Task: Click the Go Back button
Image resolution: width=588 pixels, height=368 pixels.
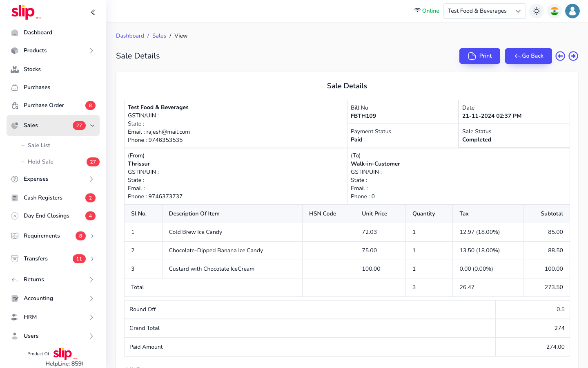Action: click(528, 56)
